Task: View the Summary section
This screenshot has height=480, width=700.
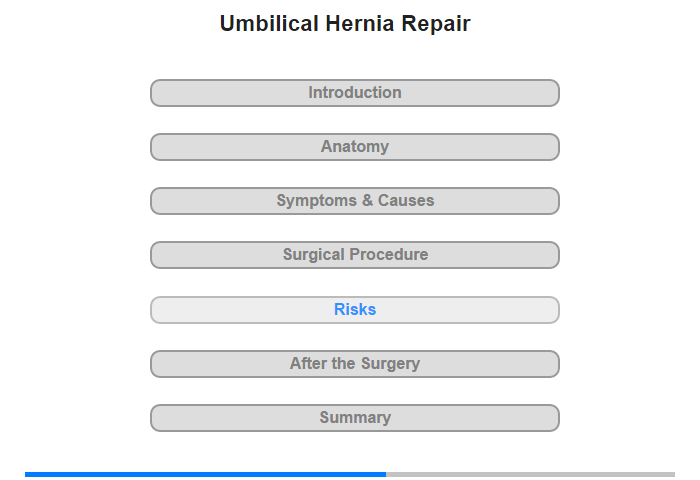Action: coord(355,418)
